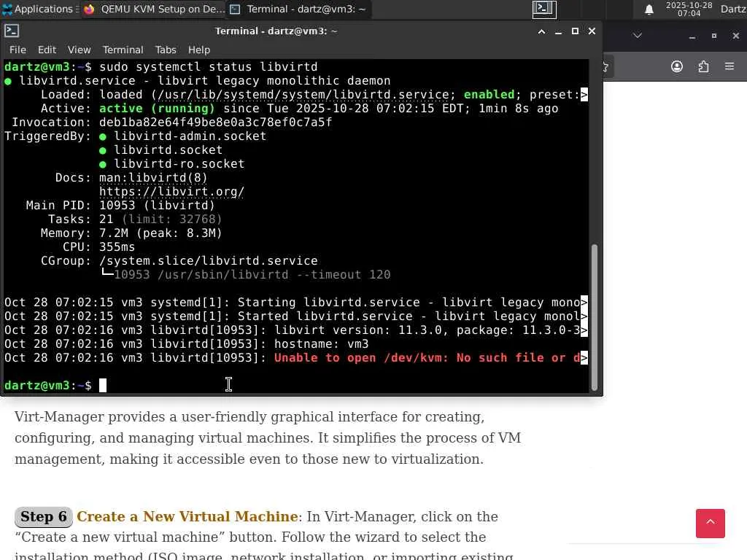Image resolution: width=747 pixels, height=560 pixels.
Task: Open the View menu in Terminal
Action: coord(79,50)
